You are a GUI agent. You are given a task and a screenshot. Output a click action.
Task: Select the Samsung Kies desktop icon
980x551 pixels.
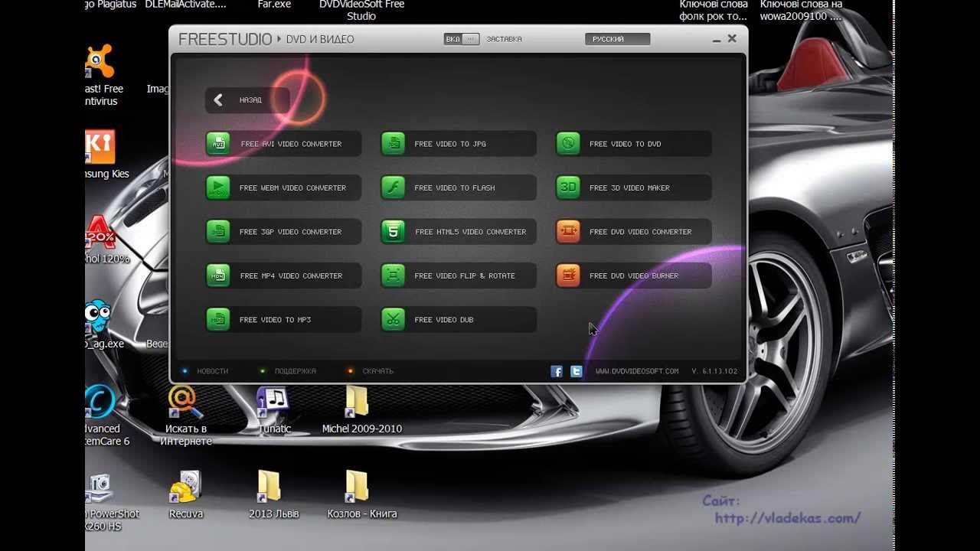107,155
